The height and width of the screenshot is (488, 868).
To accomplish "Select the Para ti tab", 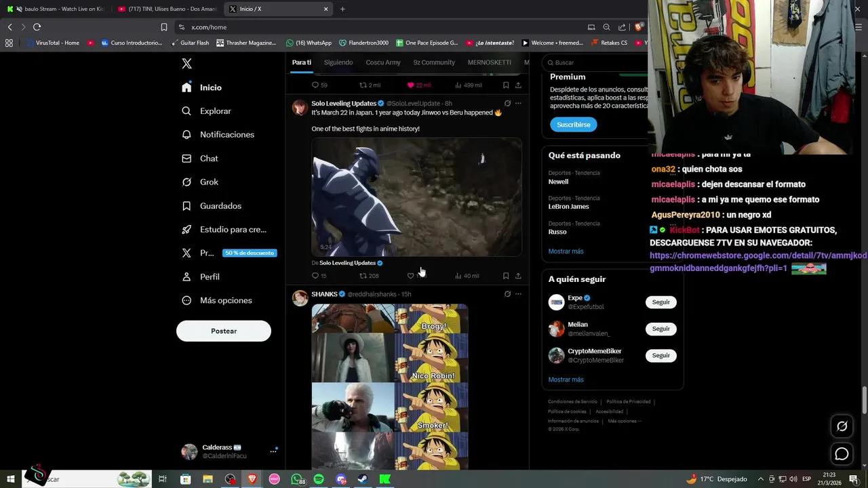I will pyautogui.click(x=302, y=62).
